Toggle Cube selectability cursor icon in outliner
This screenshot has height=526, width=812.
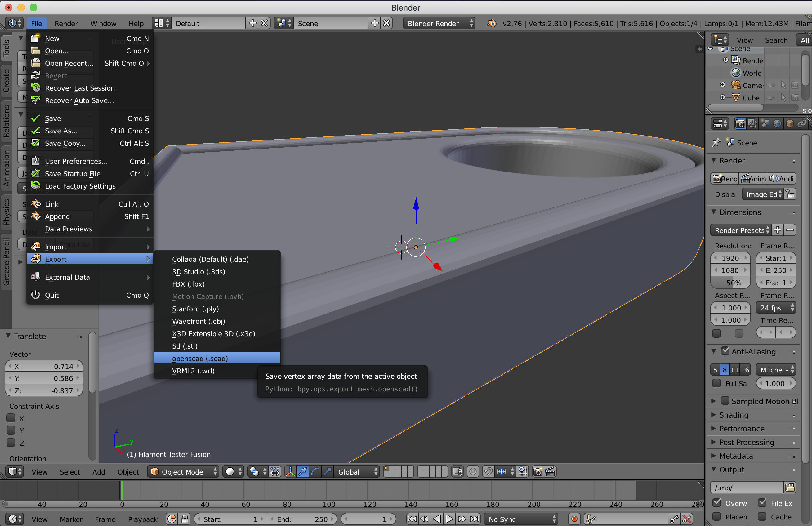[x=783, y=98]
